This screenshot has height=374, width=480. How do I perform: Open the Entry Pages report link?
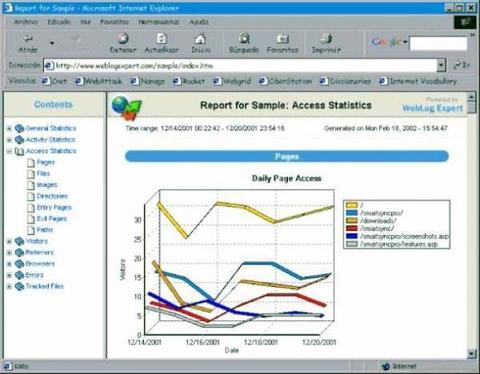[54, 207]
